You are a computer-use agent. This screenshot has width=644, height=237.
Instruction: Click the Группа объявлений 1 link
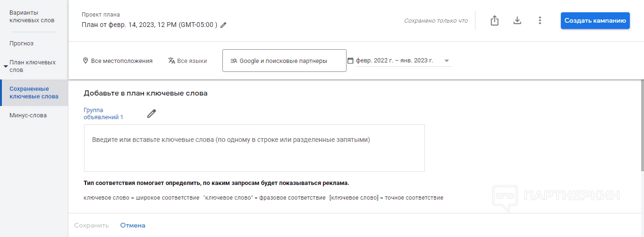pos(103,114)
